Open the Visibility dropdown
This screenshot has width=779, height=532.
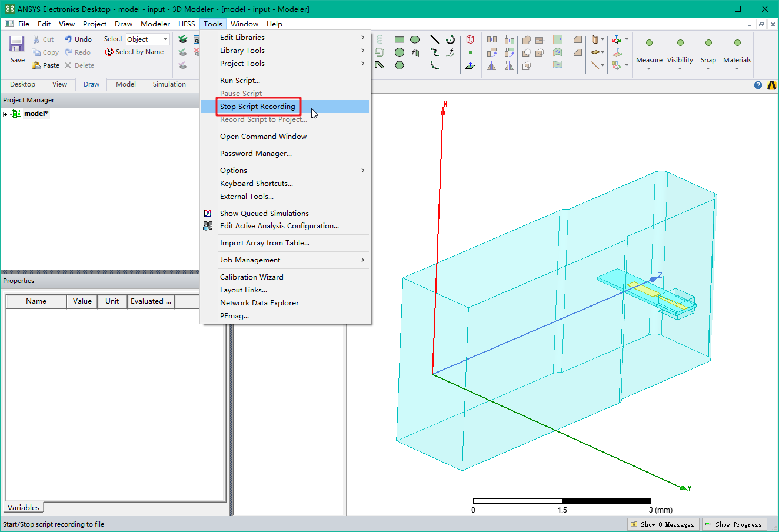tap(680, 69)
